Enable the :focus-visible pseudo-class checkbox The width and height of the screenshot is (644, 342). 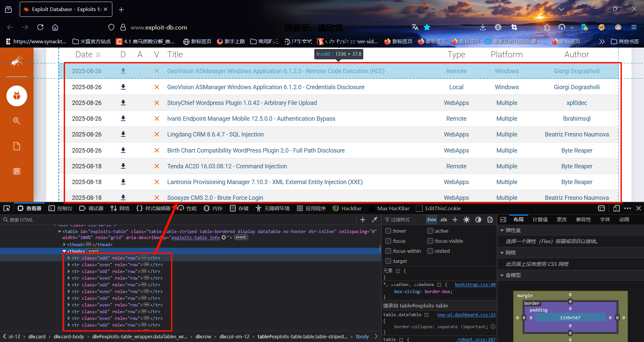(x=430, y=241)
